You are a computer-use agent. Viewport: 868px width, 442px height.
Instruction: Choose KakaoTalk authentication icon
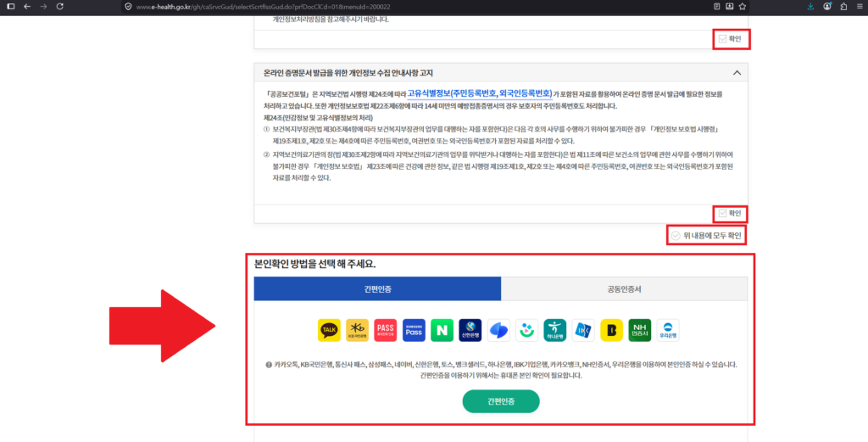[x=329, y=330]
